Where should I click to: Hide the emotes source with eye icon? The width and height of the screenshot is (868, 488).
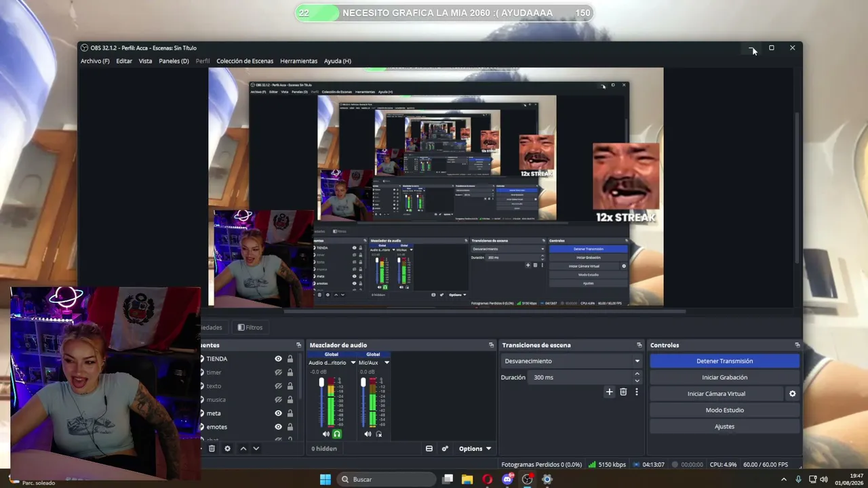pos(278,426)
